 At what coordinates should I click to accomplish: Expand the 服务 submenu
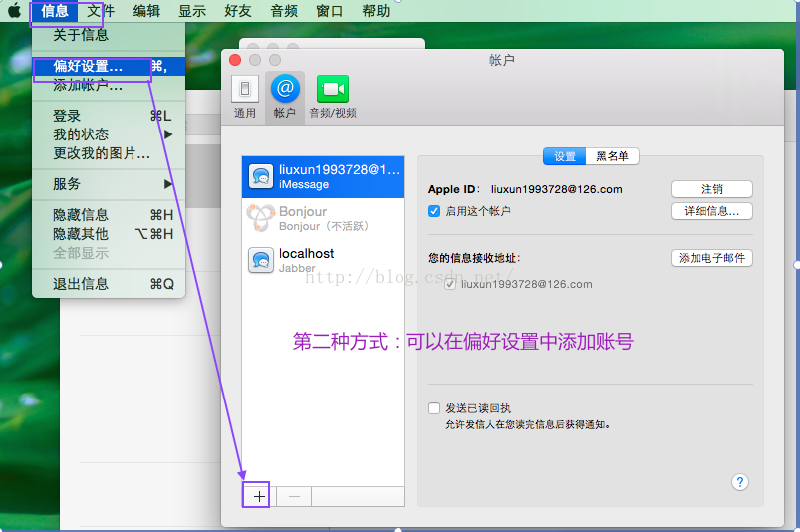click(109, 184)
